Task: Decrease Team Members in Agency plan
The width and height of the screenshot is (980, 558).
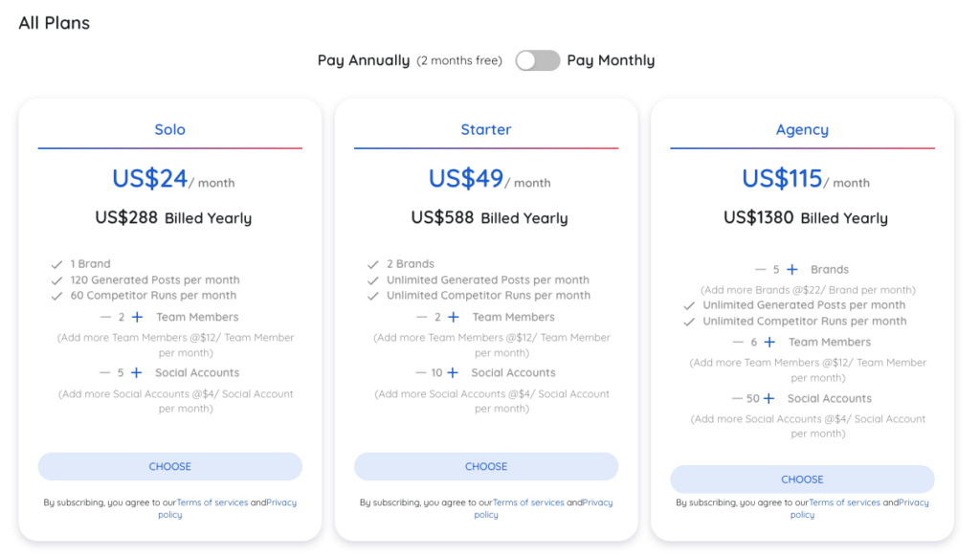Action: [738, 342]
